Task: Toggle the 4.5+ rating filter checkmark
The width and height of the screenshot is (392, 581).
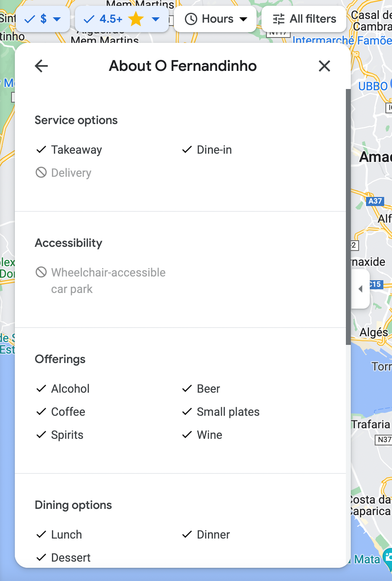Action: (x=89, y=19)
